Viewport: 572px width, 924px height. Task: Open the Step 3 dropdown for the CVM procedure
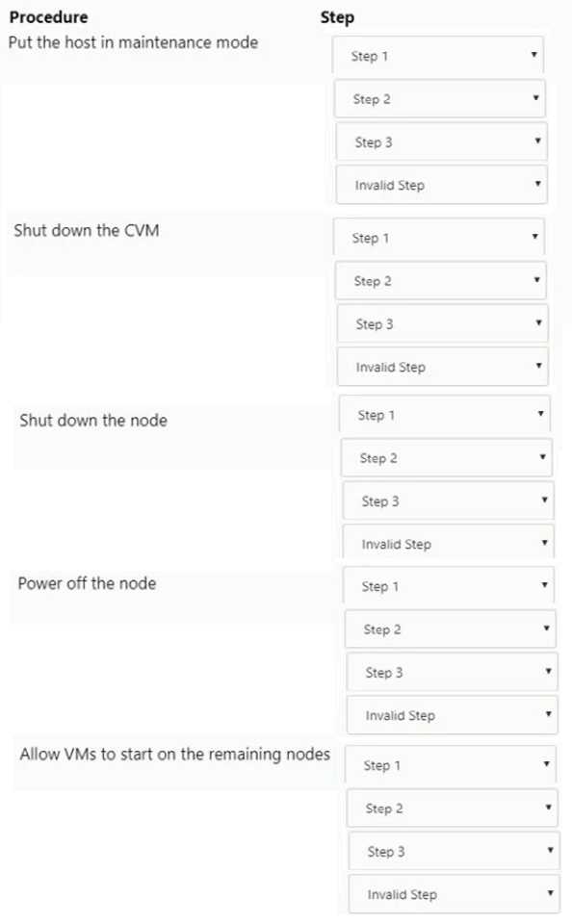coord(441,323)
